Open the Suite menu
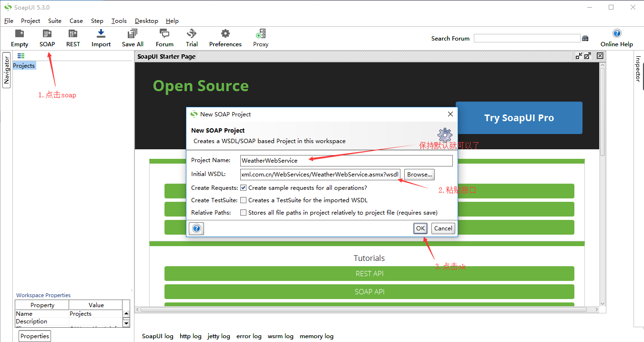Viewport: 644px width, 342px height. click(x=55, y=21)
